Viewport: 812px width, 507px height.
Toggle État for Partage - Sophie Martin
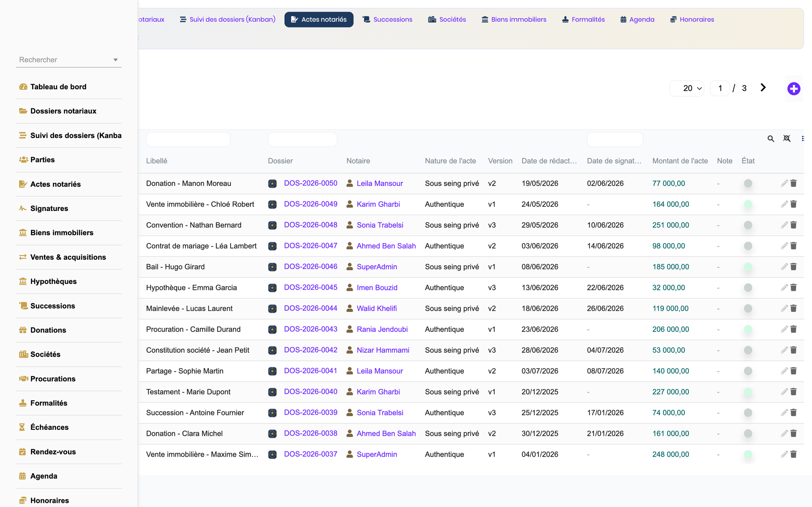748,371
